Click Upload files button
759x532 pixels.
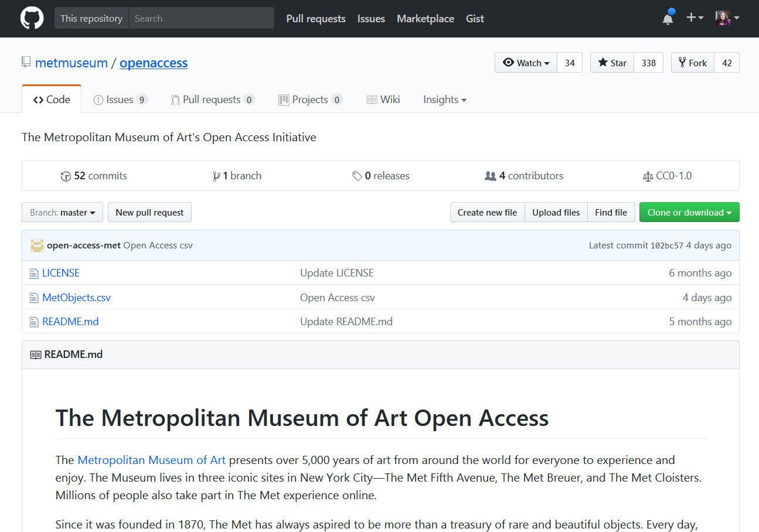pos(556,212)
